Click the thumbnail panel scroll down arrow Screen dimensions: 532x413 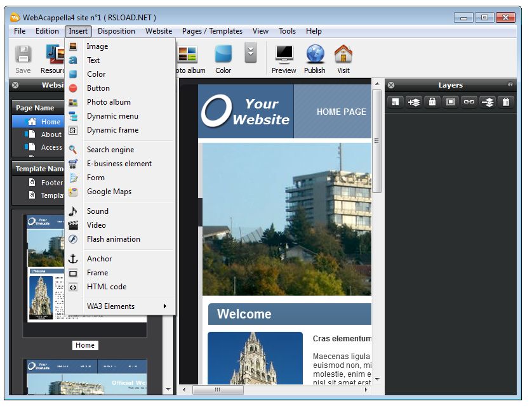[x=168, y=390]
